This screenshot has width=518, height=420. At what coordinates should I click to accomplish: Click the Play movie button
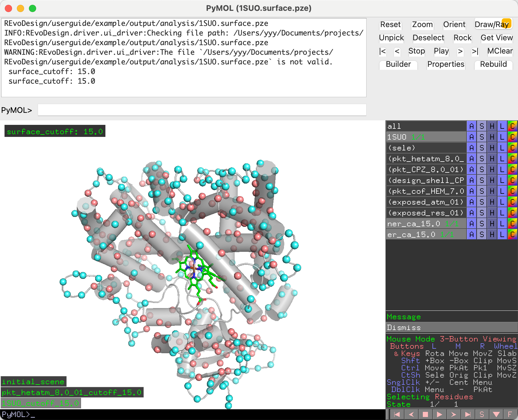point(441,51)
